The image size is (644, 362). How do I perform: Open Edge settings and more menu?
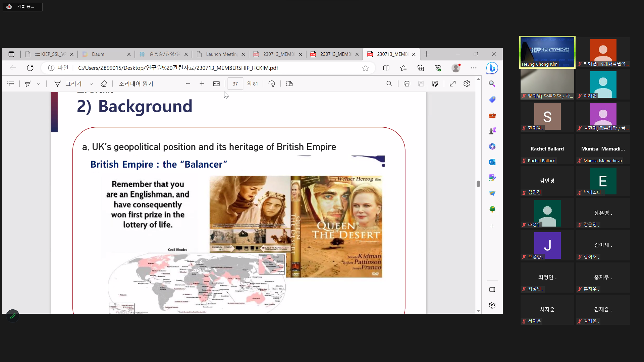pyautogui.click(x=474, y=68)
